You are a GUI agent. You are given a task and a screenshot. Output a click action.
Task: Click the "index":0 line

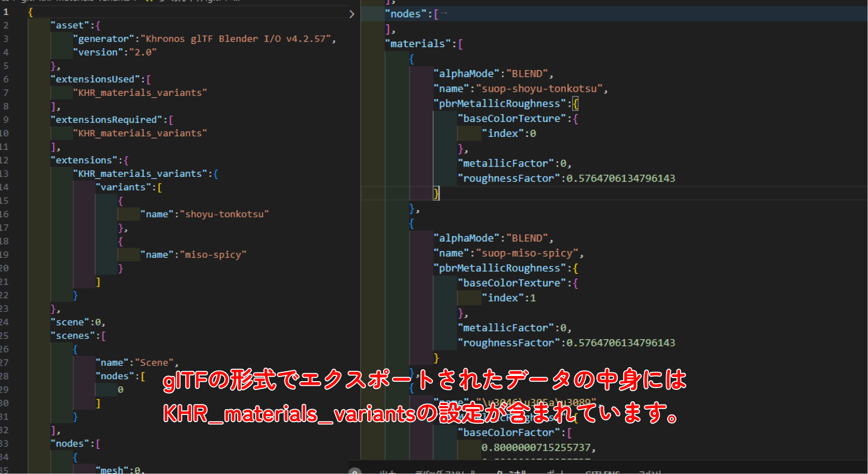pyautogui.click(x=509, y=134)
